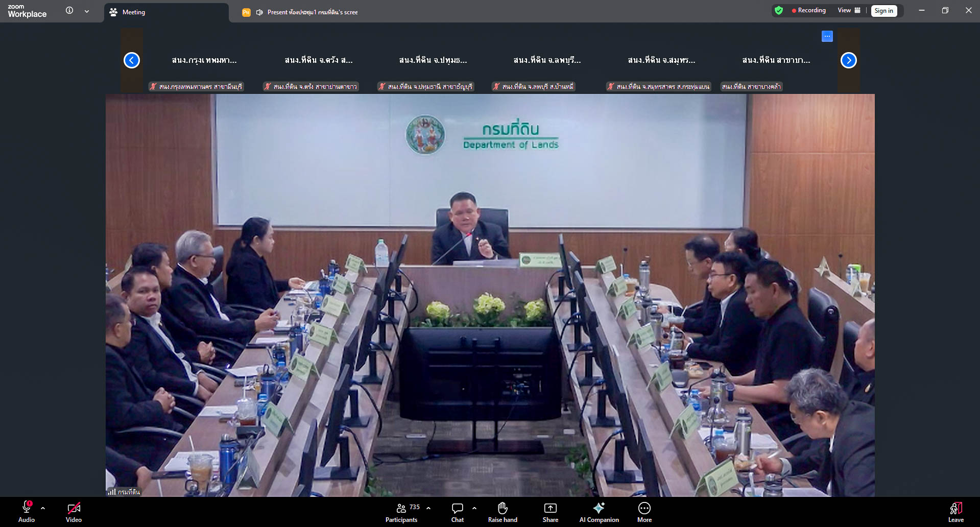This screenshot has height=527, width=980.
Task: Switch to the Meeting tab
Action: 134,12
